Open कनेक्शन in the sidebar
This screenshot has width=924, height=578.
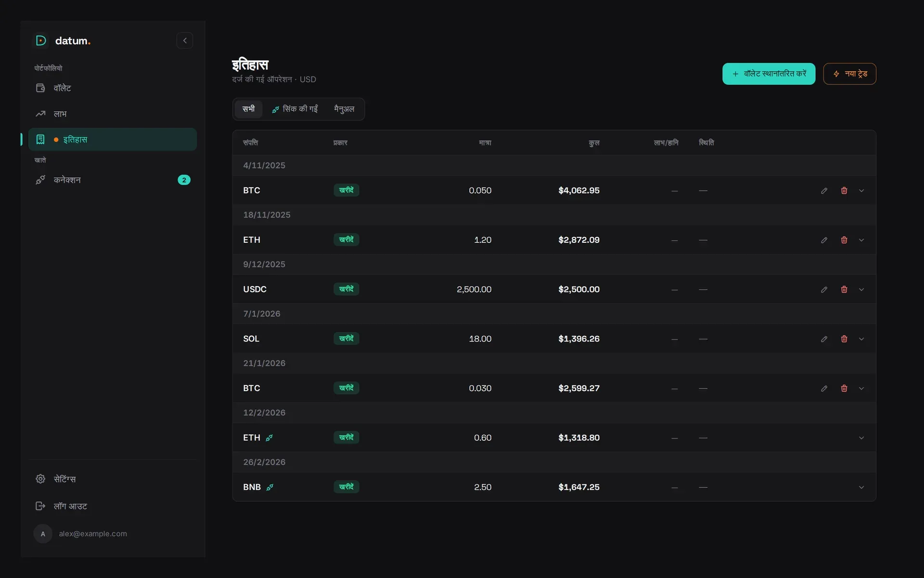click(113, 180)
